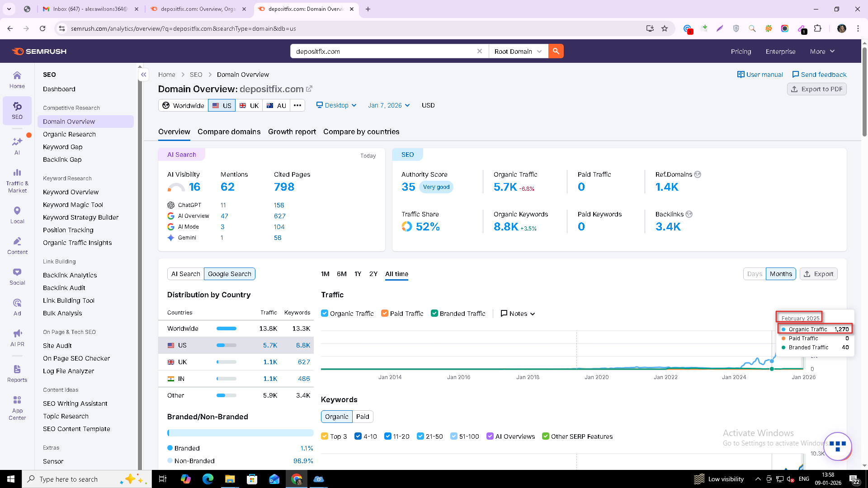The width and height of the screenshot is (868, 488).
Task: Clear the depositfix.com search field
Action: [x=480, y=51]
